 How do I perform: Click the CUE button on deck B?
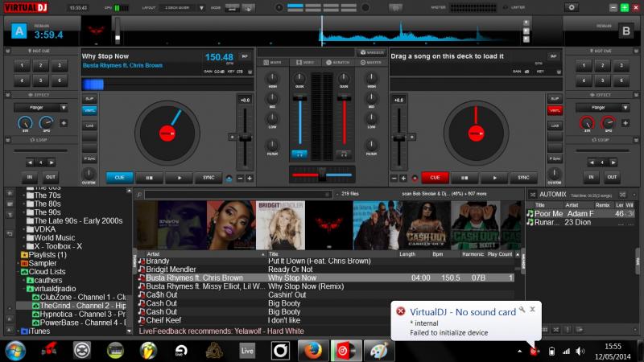[x=435, y=178]
